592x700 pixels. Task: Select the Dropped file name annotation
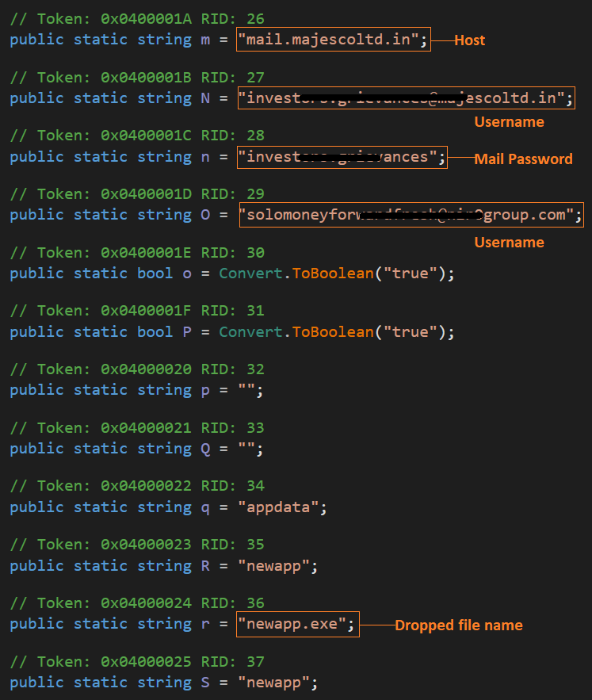459,625
